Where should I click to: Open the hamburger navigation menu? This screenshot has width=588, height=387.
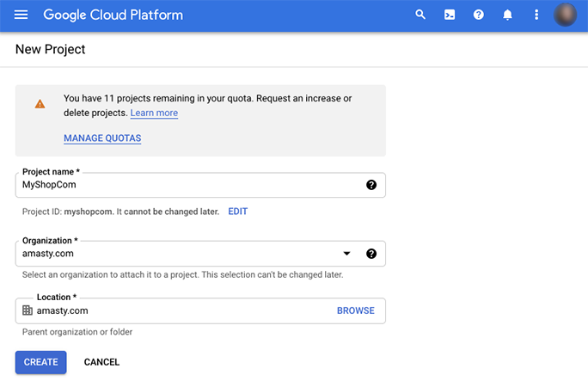coord(21,15)
